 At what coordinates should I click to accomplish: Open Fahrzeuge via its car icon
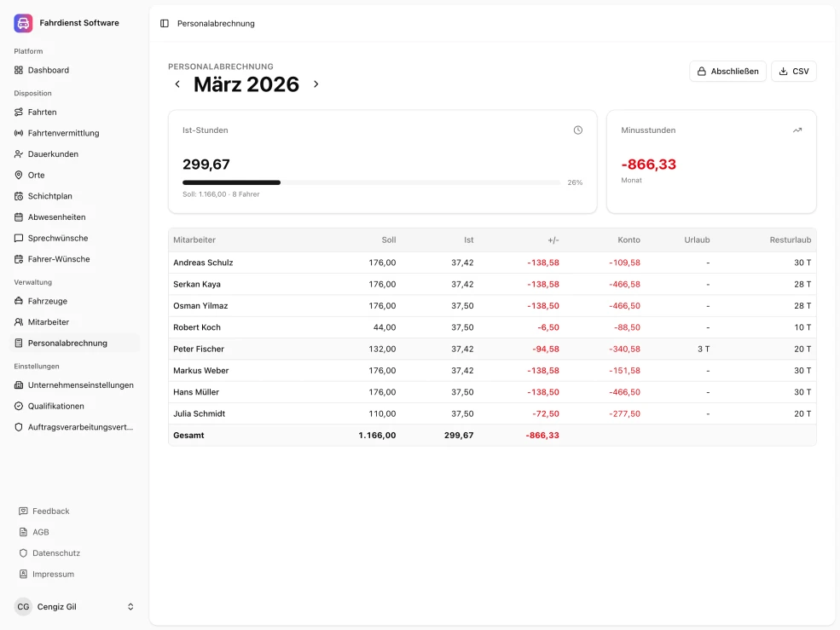tap(19, 301)
